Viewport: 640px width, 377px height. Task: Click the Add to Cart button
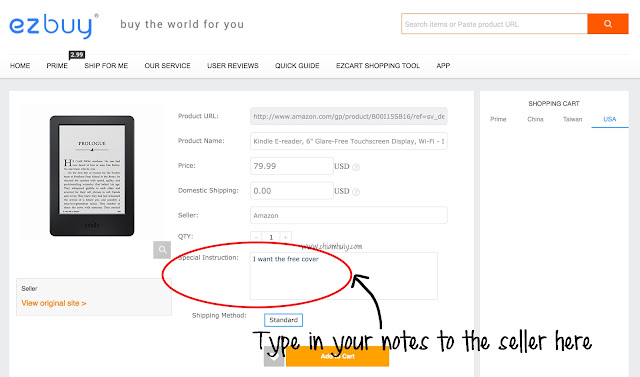(337, 356)
